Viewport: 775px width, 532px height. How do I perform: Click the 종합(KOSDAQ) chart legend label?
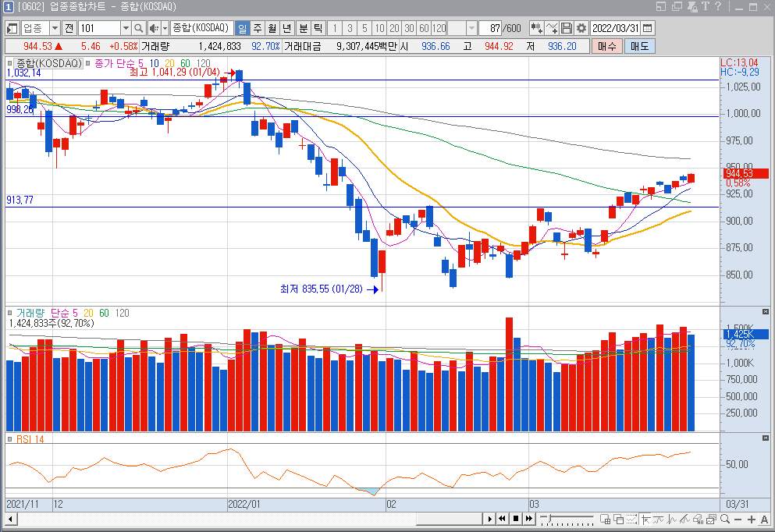click(x=49, y=63)
